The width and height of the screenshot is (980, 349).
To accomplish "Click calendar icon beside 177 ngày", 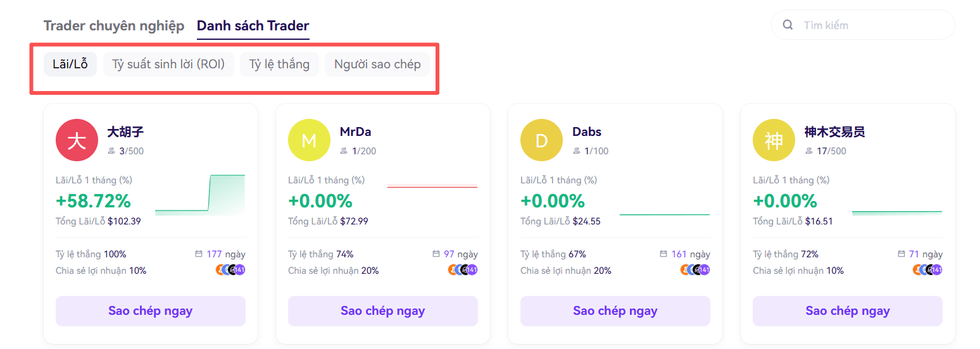I will (199, 254).
